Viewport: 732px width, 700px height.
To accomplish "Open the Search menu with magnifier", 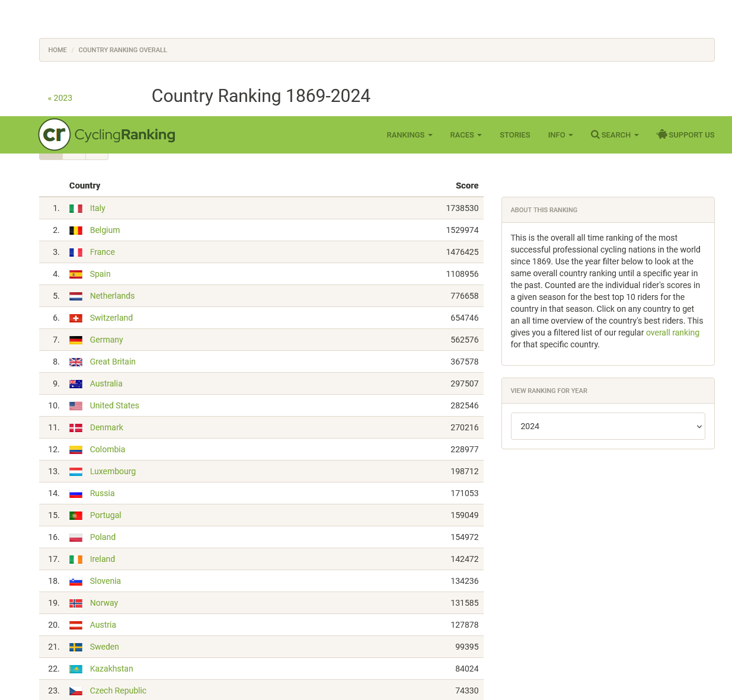I will tap(615, 135).
